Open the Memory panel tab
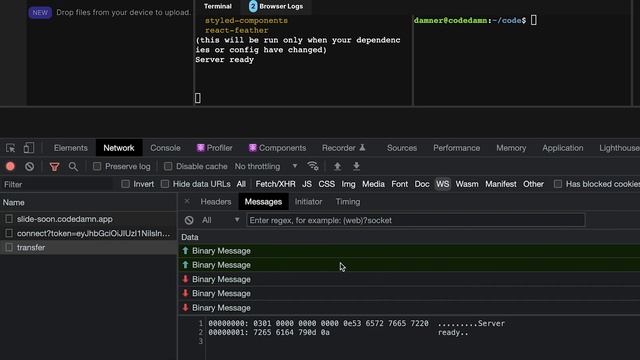The height and width of the screenshot is (360, 640). pos(511,148)
